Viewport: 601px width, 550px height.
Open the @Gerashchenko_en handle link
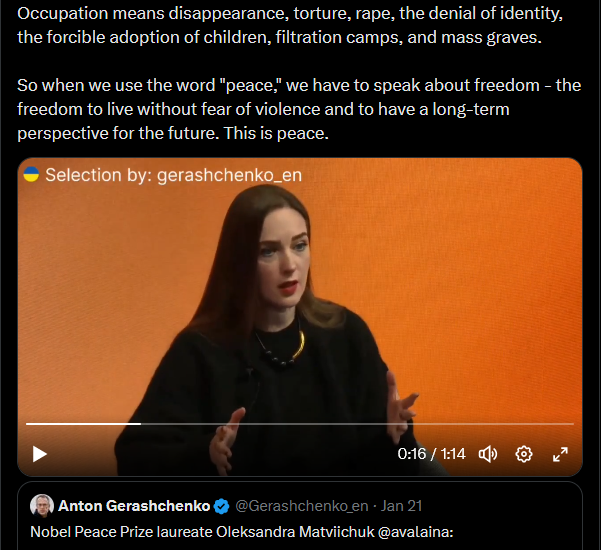click(302, 506)
